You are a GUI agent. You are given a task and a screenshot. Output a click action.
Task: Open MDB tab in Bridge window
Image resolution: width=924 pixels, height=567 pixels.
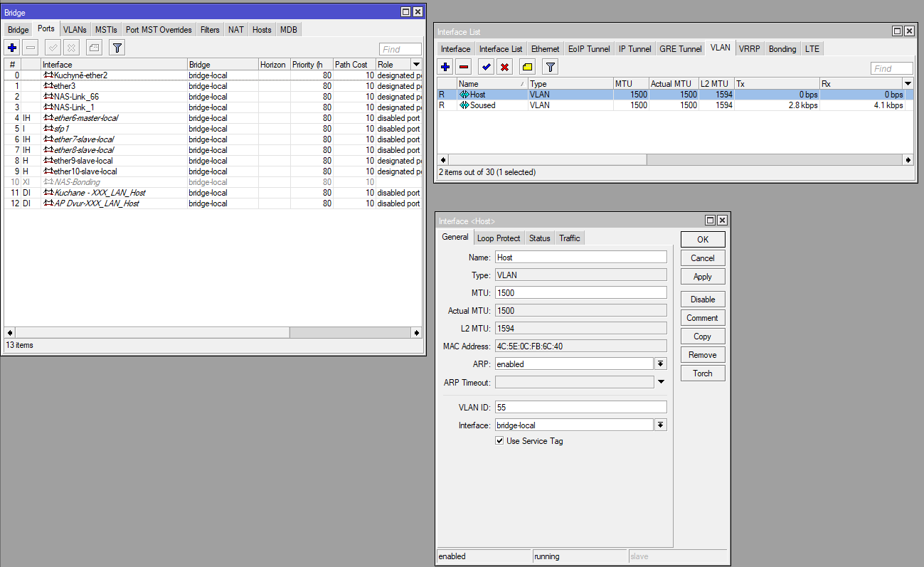[x=289, y=30]
